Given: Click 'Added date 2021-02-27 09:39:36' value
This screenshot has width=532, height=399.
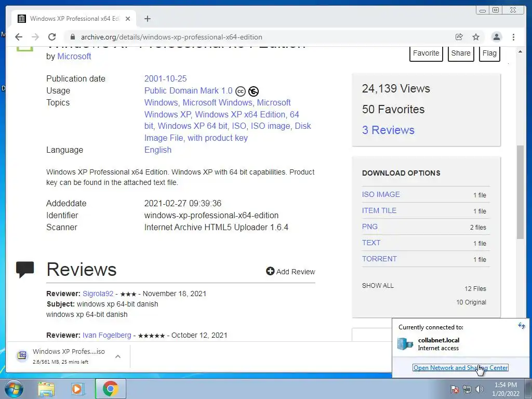Looking at the screenshot, I should [x=182, y=203].
